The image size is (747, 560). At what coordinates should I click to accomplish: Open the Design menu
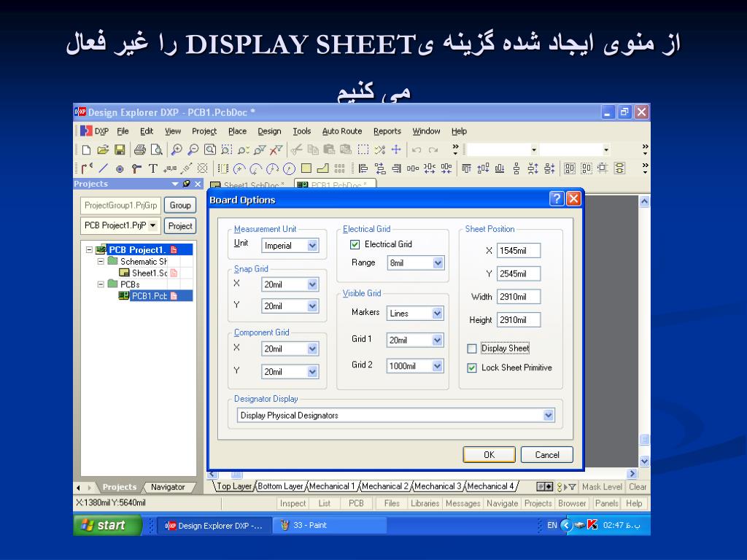pos(269,131)
